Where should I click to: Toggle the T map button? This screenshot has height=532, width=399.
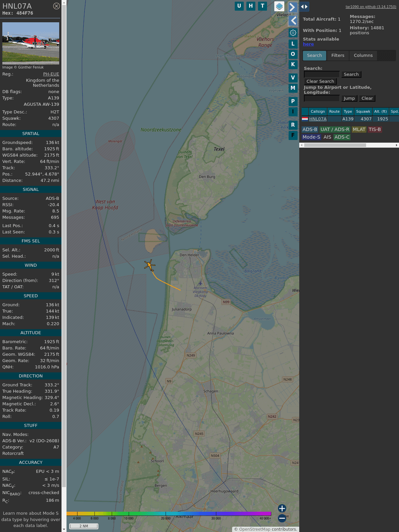(263, 6)
